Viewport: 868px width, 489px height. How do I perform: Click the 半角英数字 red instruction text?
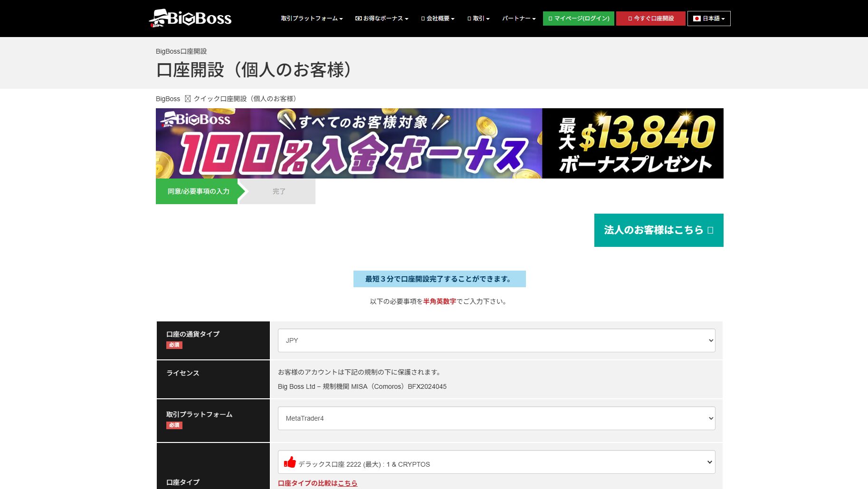[x=439, y=301]
